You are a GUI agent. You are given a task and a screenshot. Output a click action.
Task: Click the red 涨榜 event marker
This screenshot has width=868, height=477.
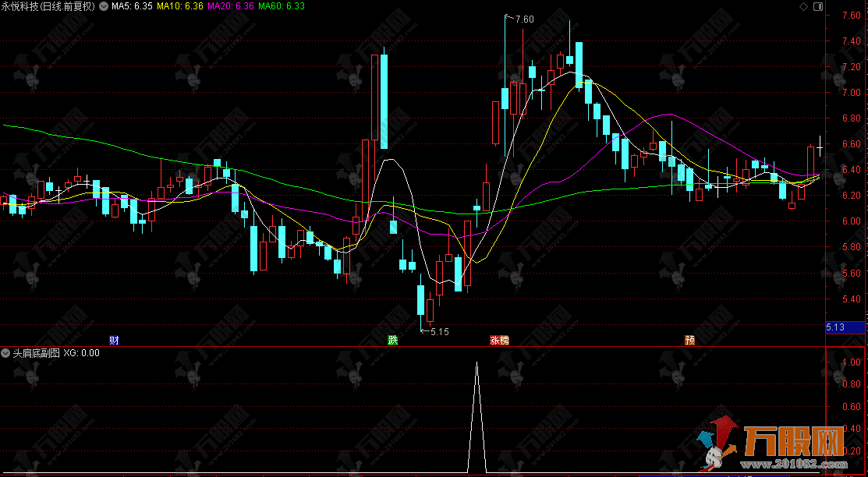(499, 340)
